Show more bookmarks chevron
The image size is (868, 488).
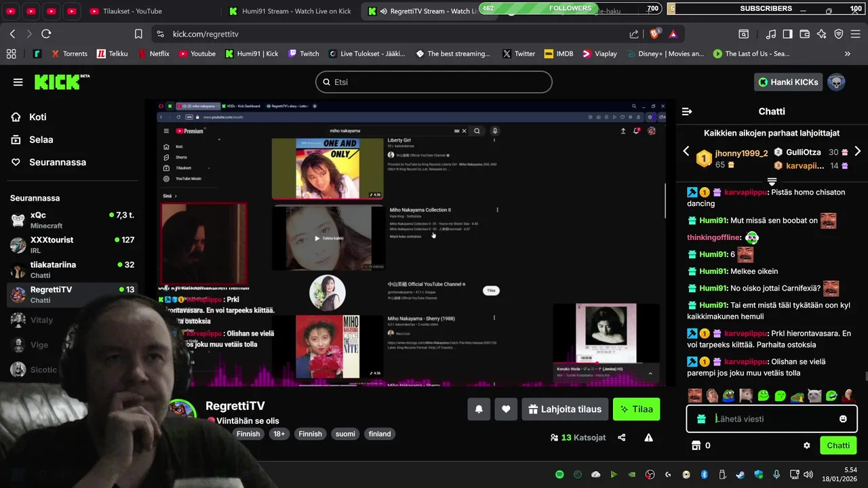(x=847, y=54)
